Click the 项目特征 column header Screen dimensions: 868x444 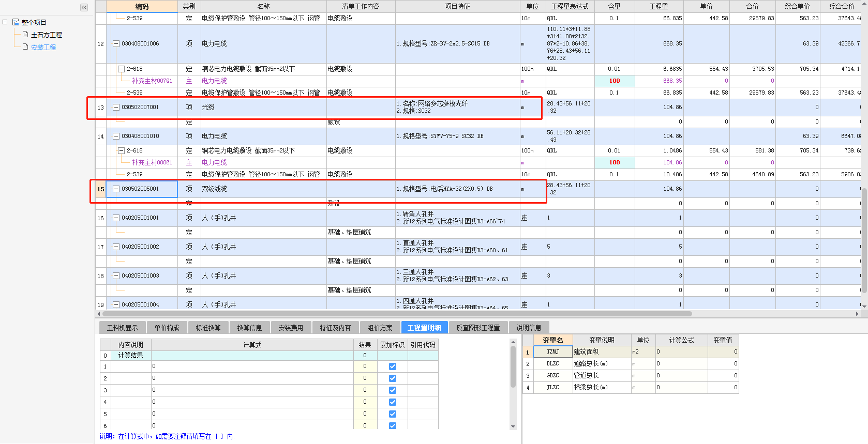tap(457, 6)
